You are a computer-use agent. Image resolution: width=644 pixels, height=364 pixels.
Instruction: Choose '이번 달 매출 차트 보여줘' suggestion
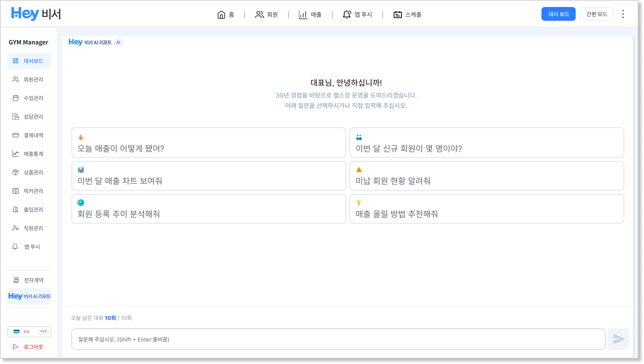[x=208, y=176]
